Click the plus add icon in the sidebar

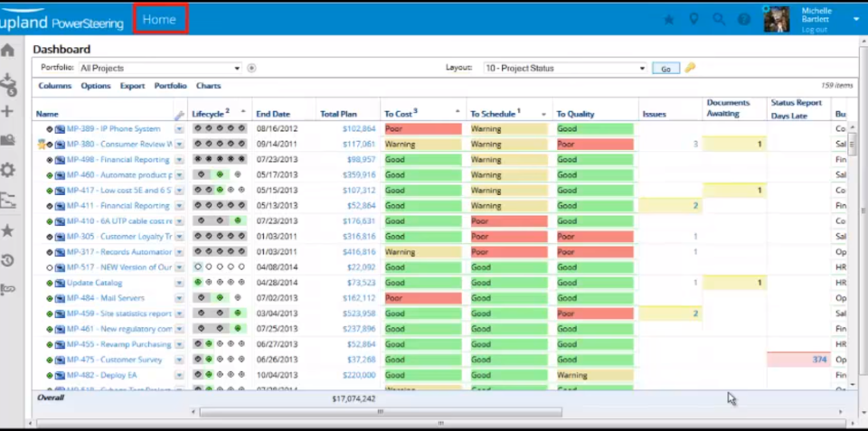point(7,111)
